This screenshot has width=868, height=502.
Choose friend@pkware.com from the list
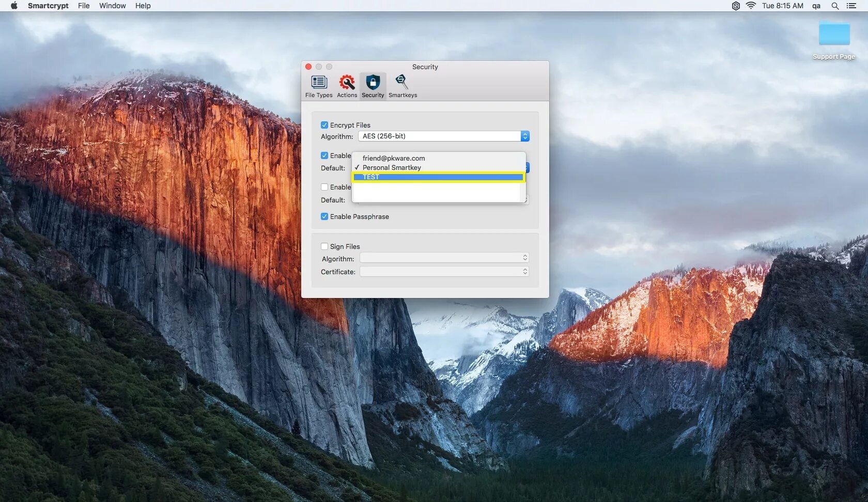pos(439,158)
